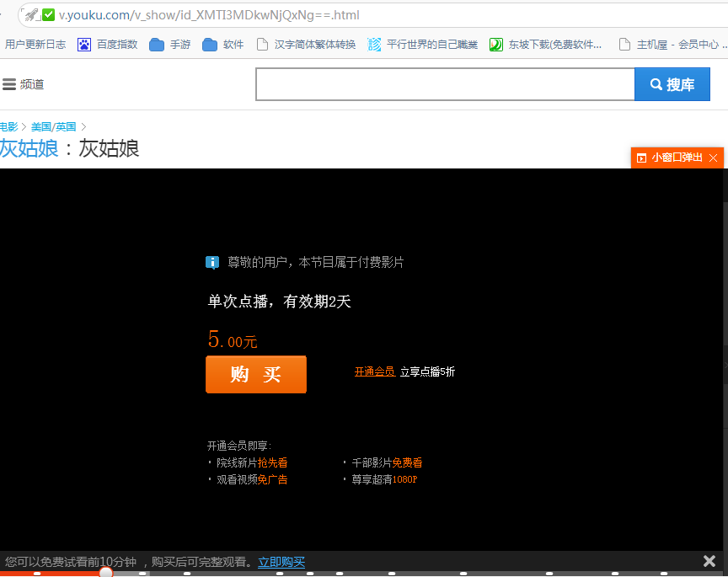Open the 东坡下载 bookmark
Screen dimensions: 728x577
coord(545,45)
